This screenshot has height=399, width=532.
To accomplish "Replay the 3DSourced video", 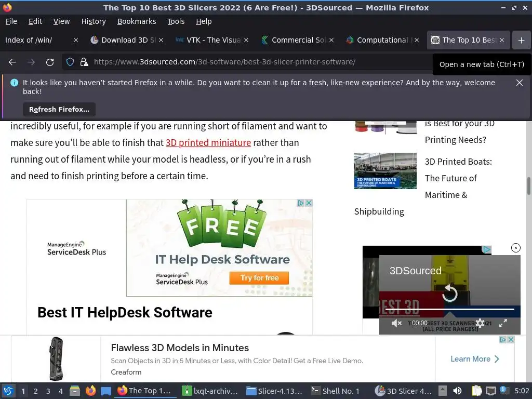I will click(x=449, y=293).
